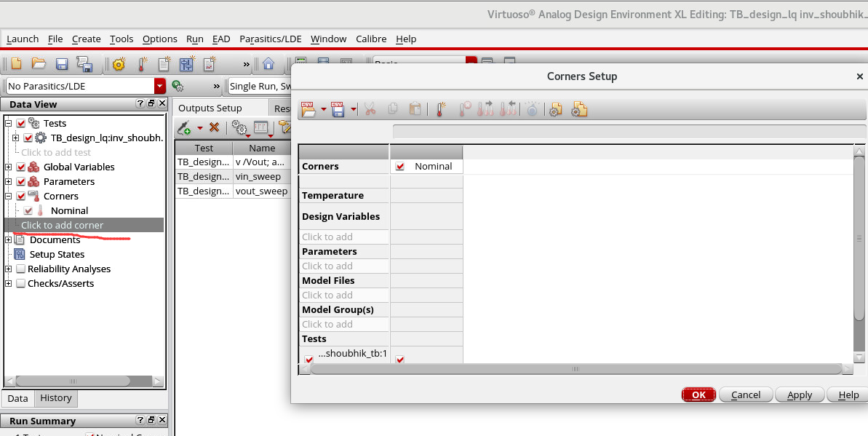Collapse Corners node in Data View
Screen dimensions: 868x436
click(x=8, y=196)
